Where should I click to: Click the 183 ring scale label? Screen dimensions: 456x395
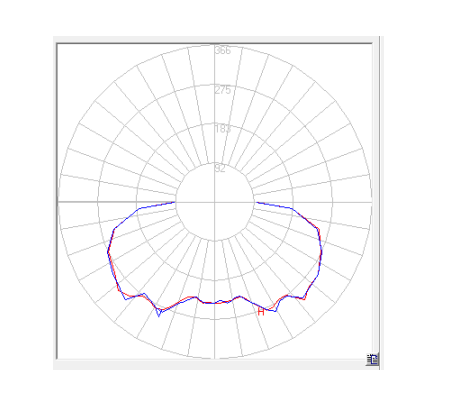[222, 129]
